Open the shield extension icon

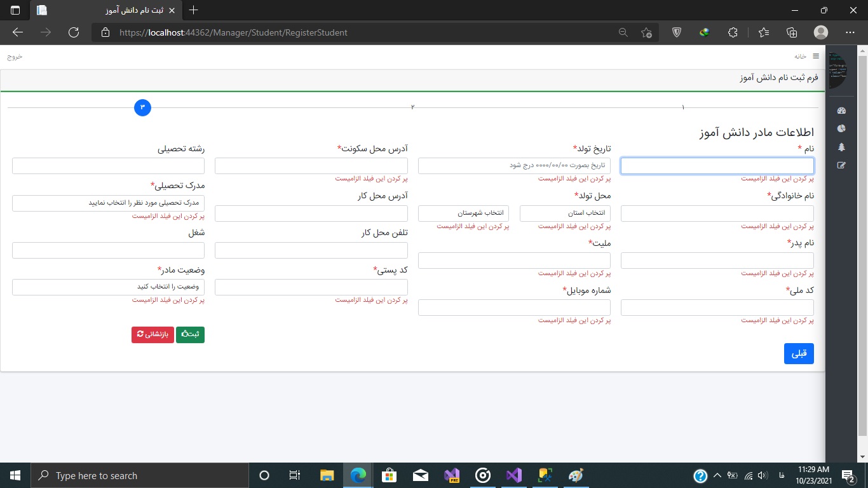(677, 32)
